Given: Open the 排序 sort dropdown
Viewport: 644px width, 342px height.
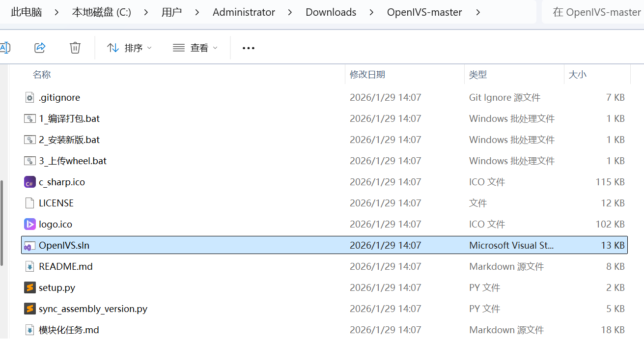Looking at the screenshot, I should [x=129, y=48].
